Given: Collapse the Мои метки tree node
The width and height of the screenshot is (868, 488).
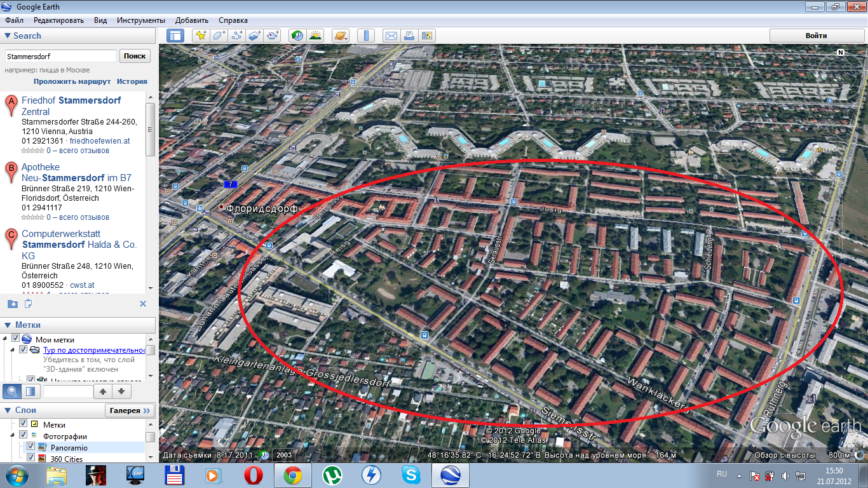Looking at the screenshot, I should coord(6,339).
